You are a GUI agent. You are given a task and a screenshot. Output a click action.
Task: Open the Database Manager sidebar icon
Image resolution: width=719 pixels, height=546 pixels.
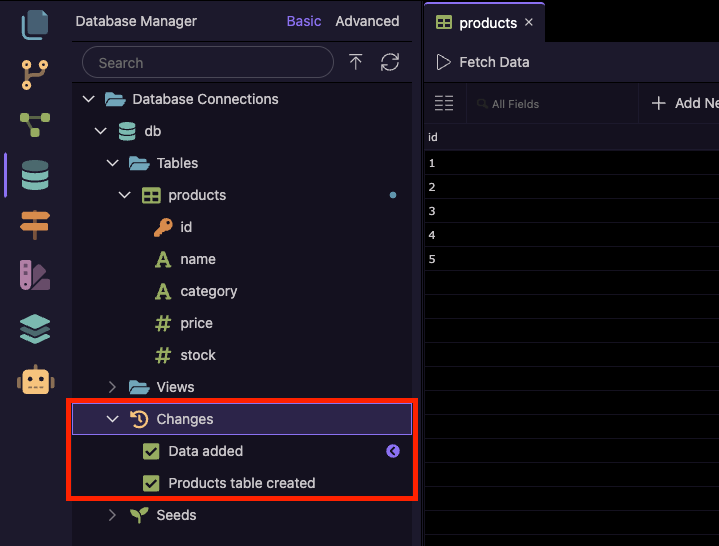(x=35, y=176)
